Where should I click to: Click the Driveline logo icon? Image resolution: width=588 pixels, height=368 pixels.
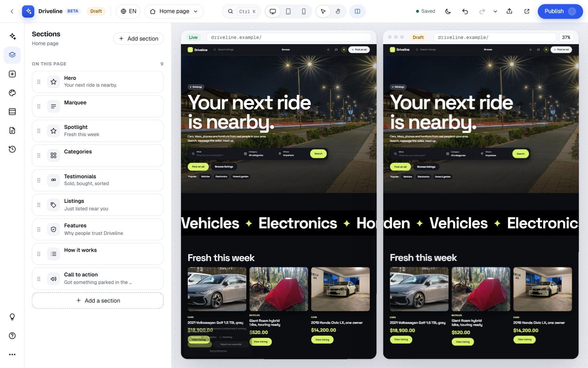point(28,11)
